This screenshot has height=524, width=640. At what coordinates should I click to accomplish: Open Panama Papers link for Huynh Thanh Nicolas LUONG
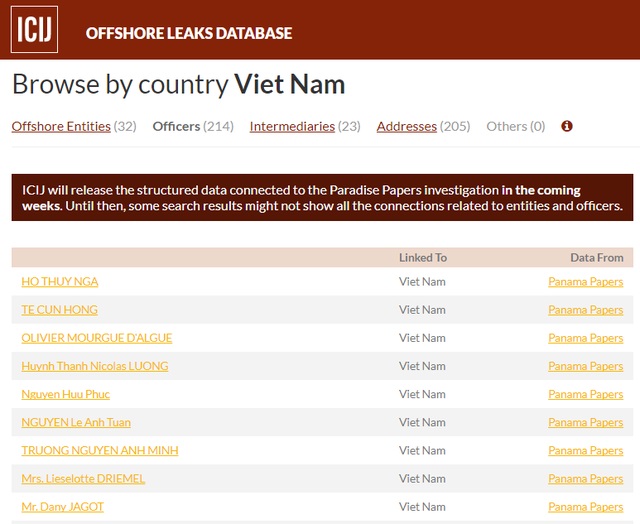[586, 366]
